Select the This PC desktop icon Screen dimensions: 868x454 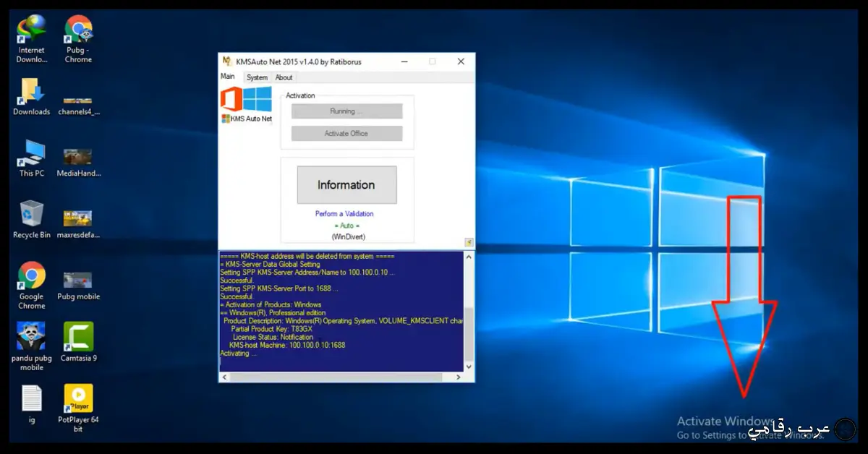(x=32, y=154)
